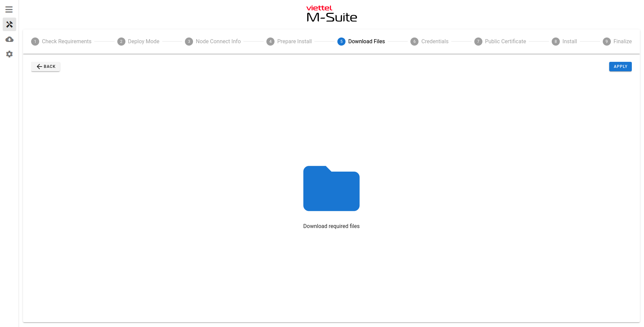Click step 1 circle for Check Requirements
The width and height of the screenshot is (644, 327).
pyautogui.click(x=35, y=42)
